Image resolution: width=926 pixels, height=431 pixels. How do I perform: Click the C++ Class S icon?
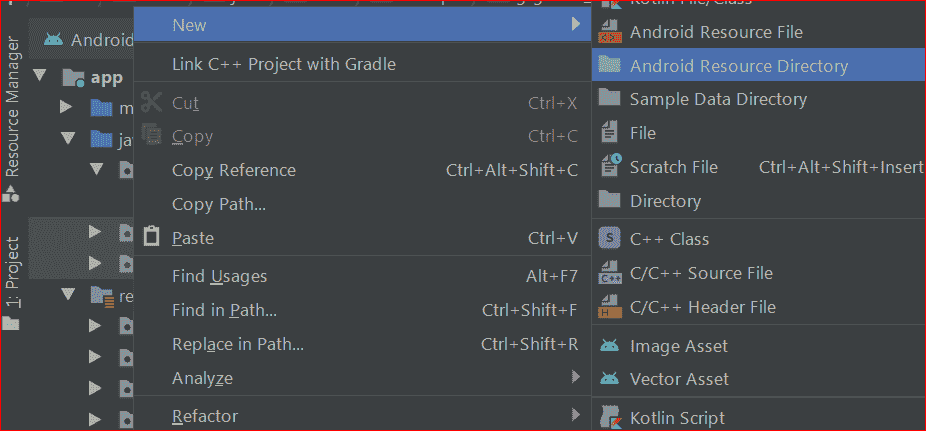(x=610, y=238)
